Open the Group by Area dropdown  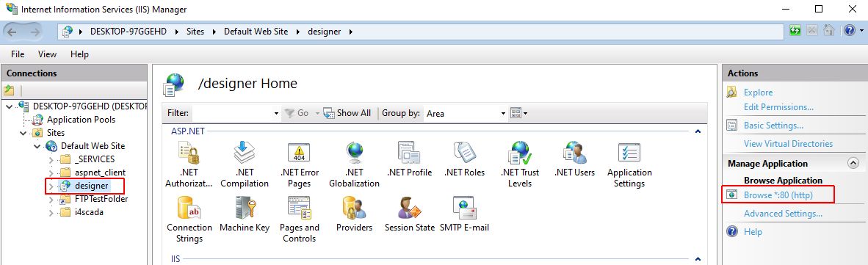click(465, 113)
